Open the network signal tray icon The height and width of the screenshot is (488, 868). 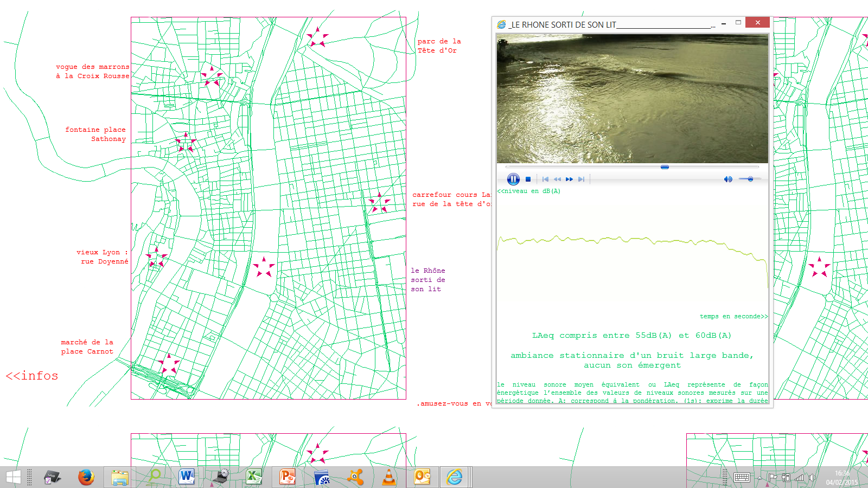pos(799,478)
